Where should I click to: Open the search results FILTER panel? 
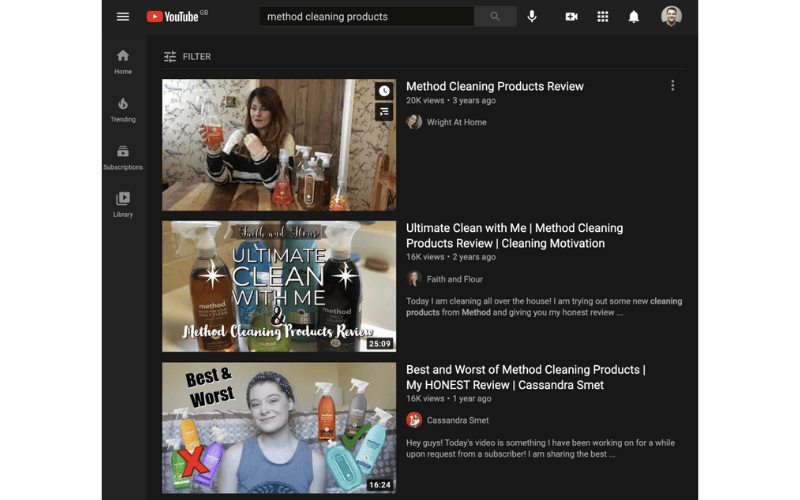[x=187, y=57]
